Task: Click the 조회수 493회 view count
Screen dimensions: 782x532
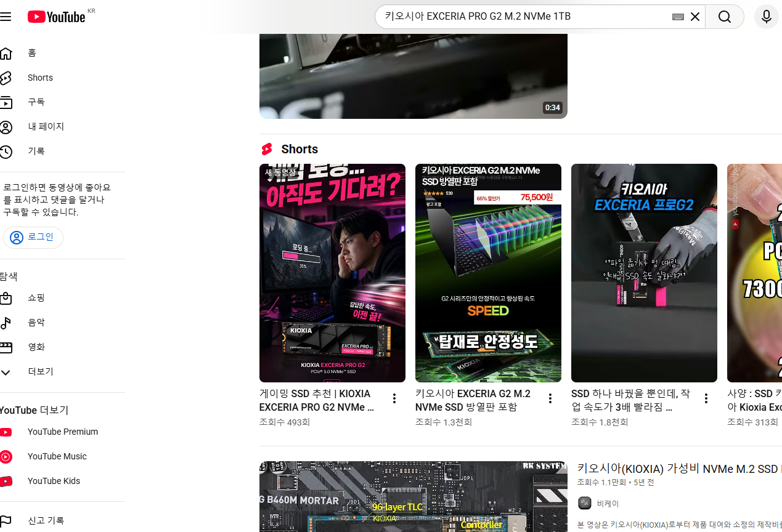Action: pos(285,422)
